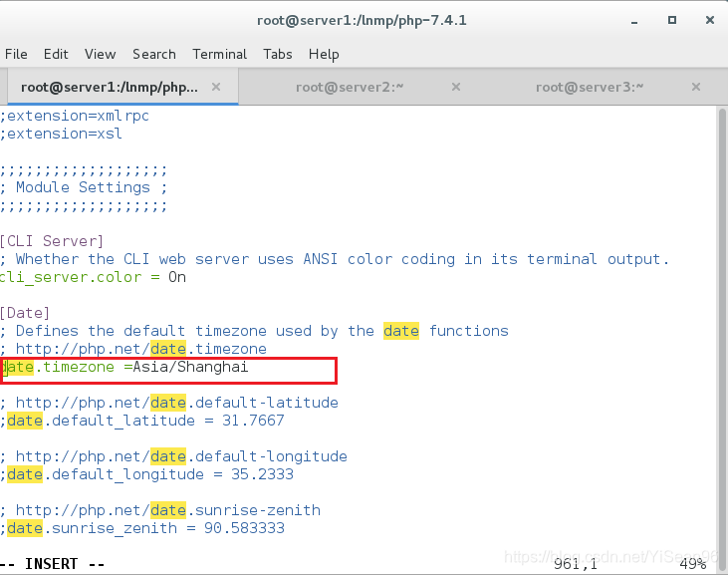This screenshot has height=575, width=728.
Task: Switch to the root@server3:~ tab
Action: pyautogui.click(x=590, y=87)
